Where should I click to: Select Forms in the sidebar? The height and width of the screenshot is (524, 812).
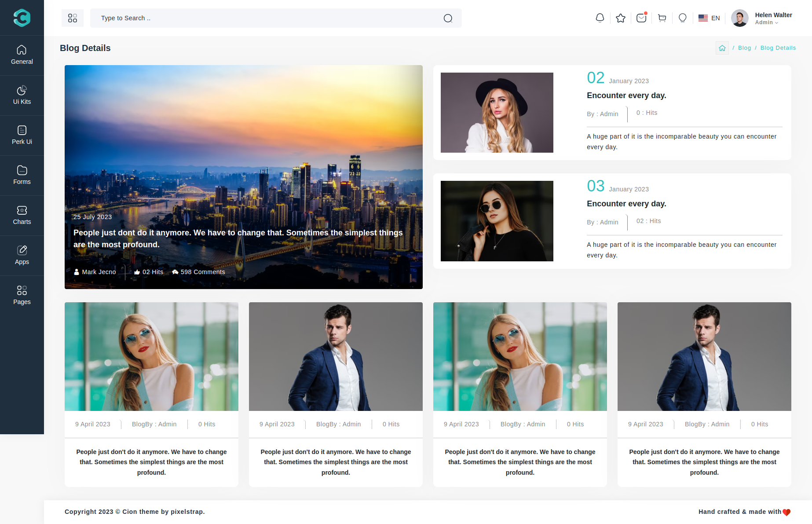pyautogui.click(x=22, y=176)
